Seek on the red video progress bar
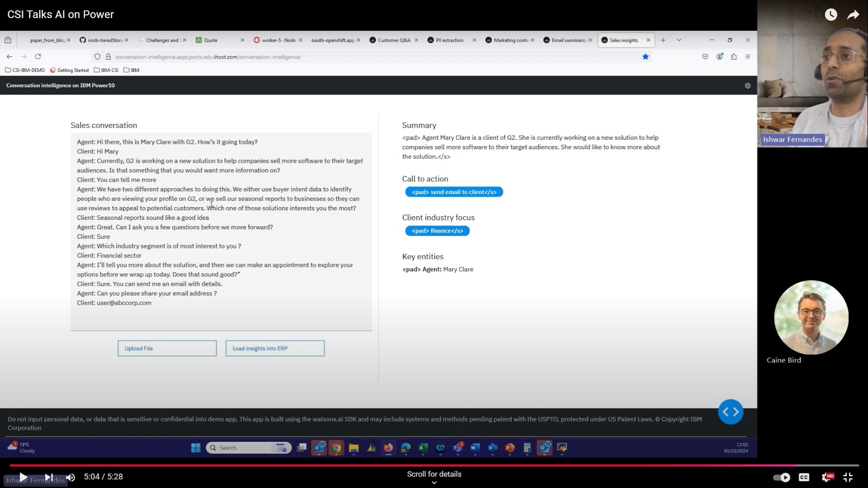868x488 pixels. point(434,465)
